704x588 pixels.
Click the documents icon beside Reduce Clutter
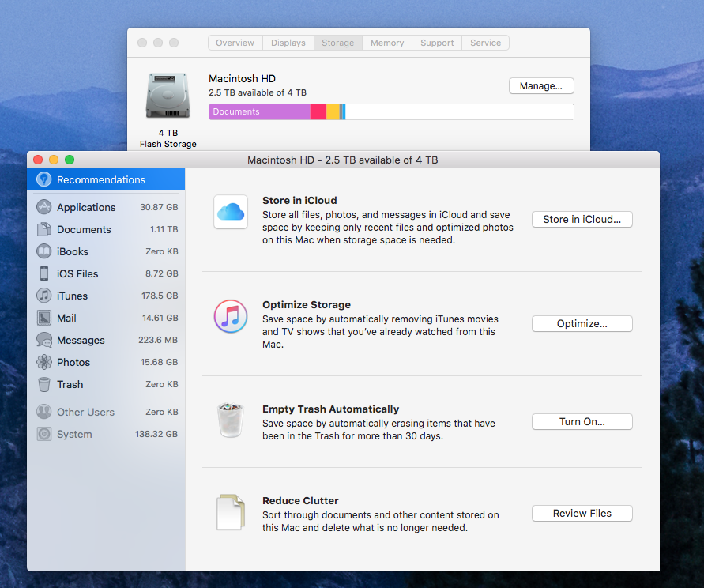[231, 512]
